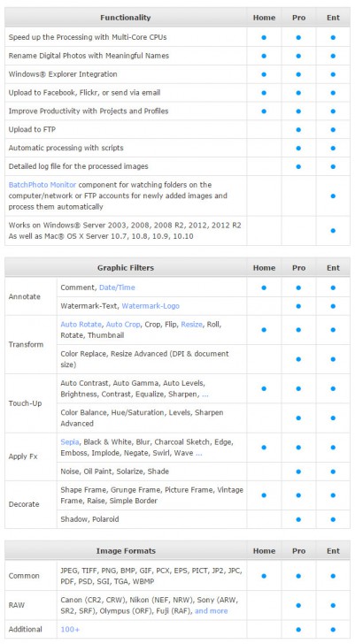This screenshot has width=355, height=644.
Task: Click the Annotate category label
Action: [x=24, y=296]
